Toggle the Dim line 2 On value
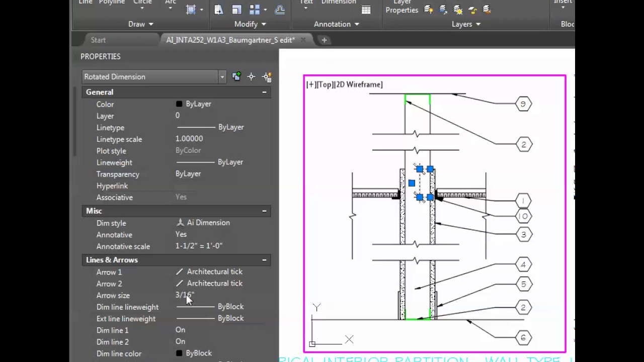Image resolution: width=644 pixels, height=362 pixels. click(x=180, y=342)
